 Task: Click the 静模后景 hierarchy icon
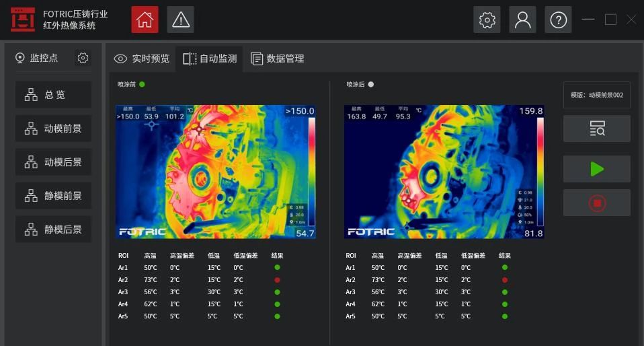pyautogui.click(x=31, y=229)
